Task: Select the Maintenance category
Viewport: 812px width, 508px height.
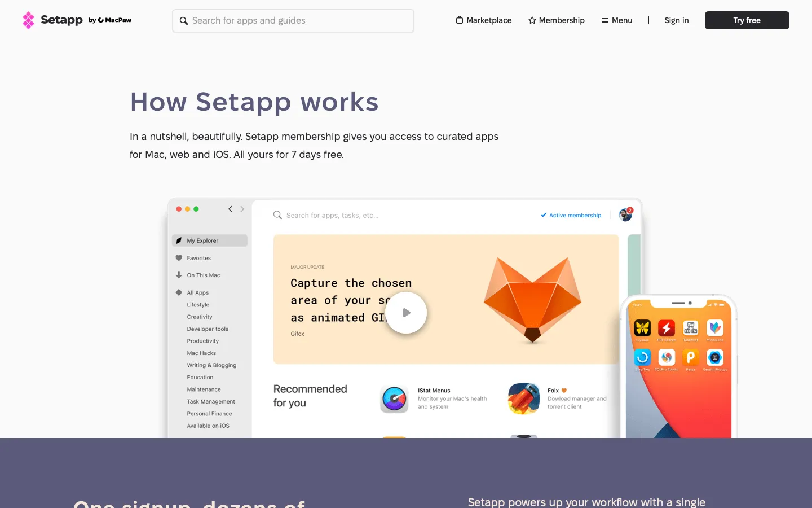Action: click(x=204, y=389)
